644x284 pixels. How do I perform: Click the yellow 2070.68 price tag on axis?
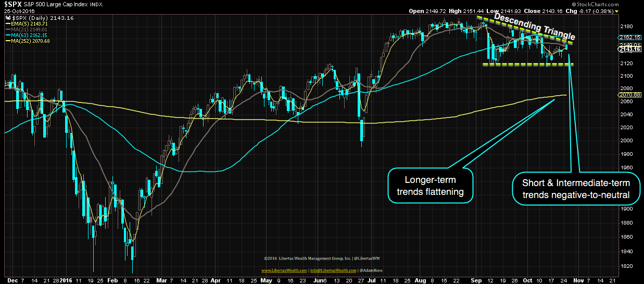tap(630, 94)
